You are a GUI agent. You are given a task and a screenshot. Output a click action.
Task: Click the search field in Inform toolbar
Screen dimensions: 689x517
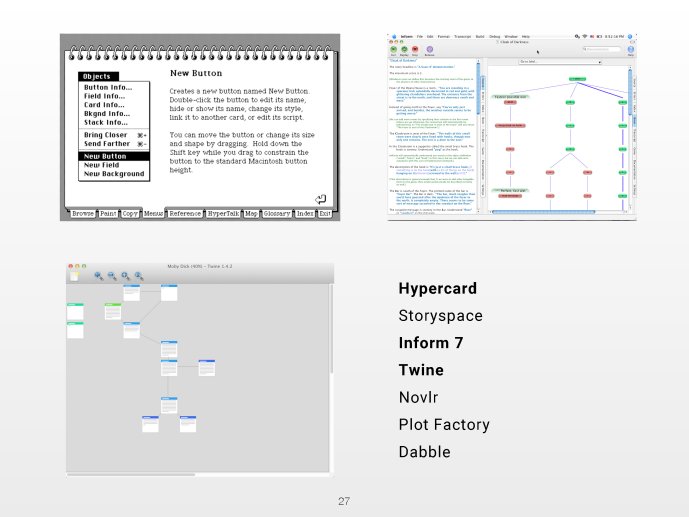(x=602, y=49)
